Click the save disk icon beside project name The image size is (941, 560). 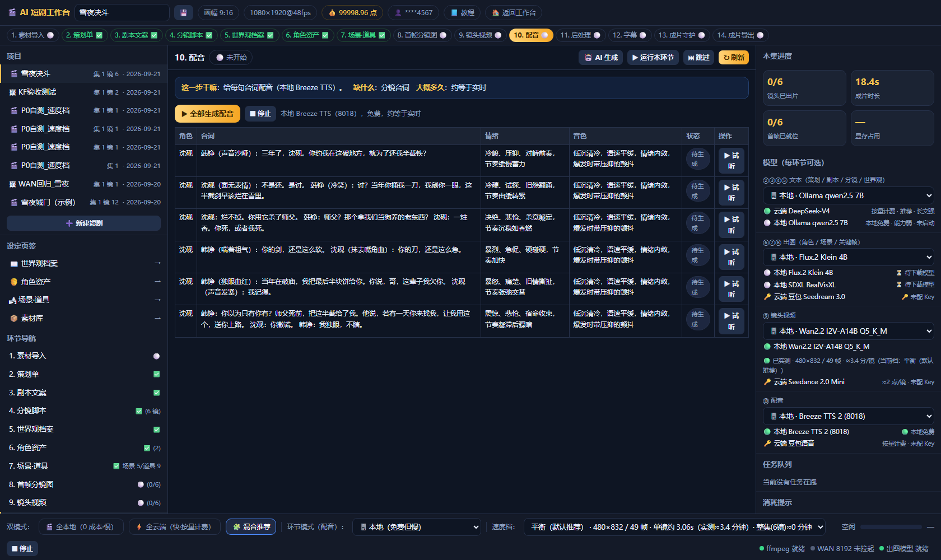(x=183, y=12)
